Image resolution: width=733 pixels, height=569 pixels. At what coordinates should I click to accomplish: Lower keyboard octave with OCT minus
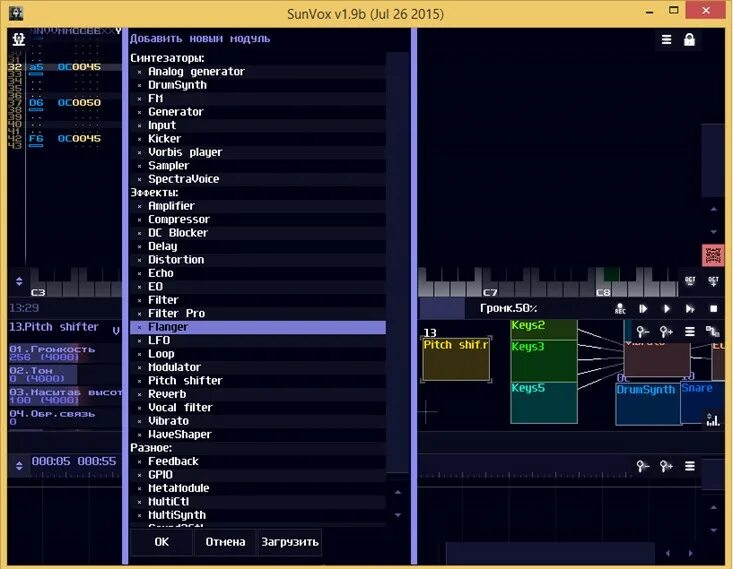tap(690, 281)
